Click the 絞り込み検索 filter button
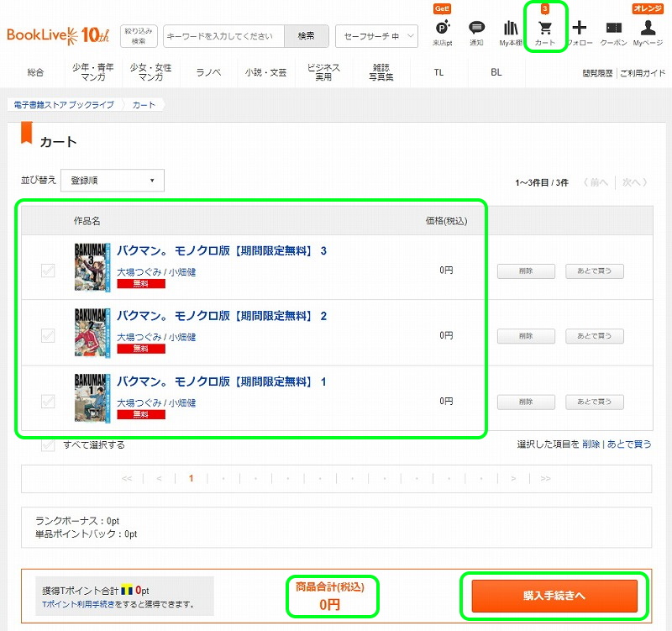Screen dimensions: 672x631 coord(139,36)
